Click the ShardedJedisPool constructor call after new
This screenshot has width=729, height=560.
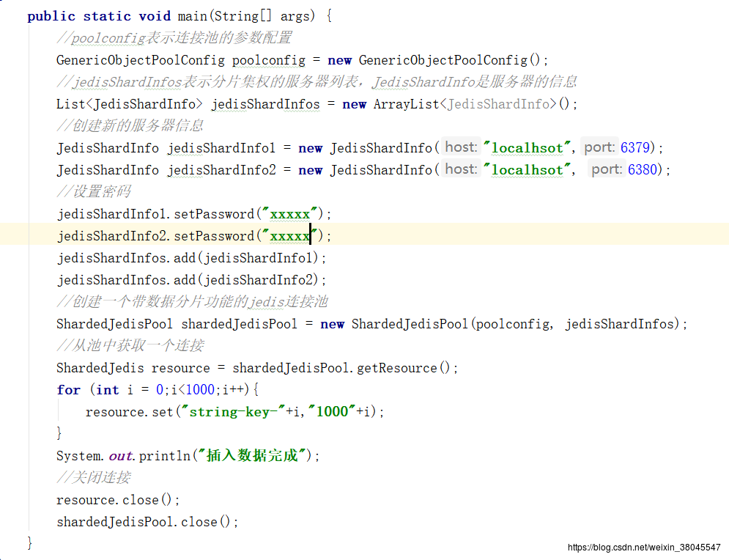point(409,324)
